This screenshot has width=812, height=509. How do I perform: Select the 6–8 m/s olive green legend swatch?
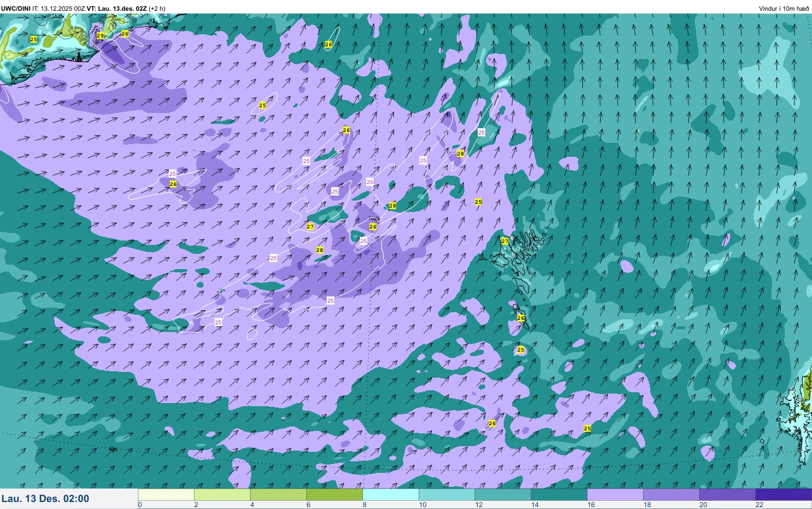tap(334, 494)
